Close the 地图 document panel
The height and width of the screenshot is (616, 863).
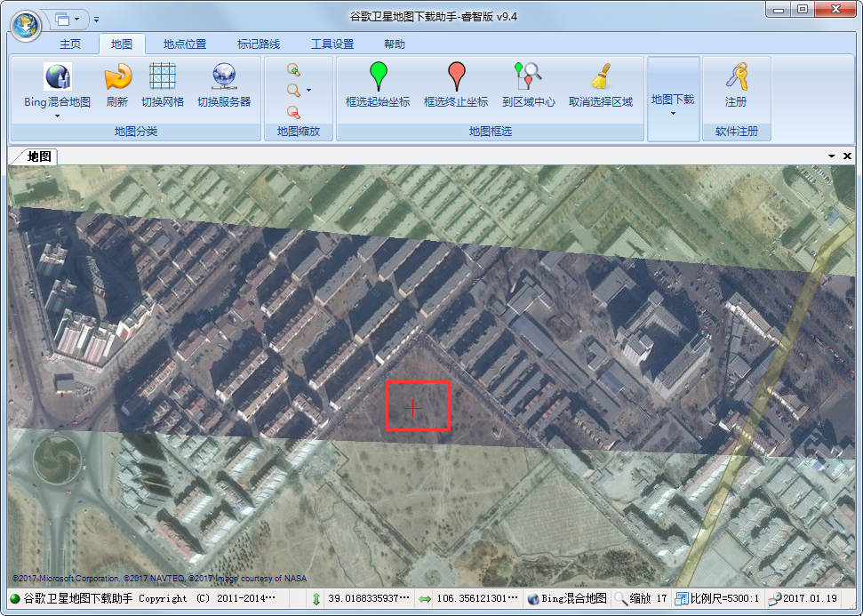848,156
